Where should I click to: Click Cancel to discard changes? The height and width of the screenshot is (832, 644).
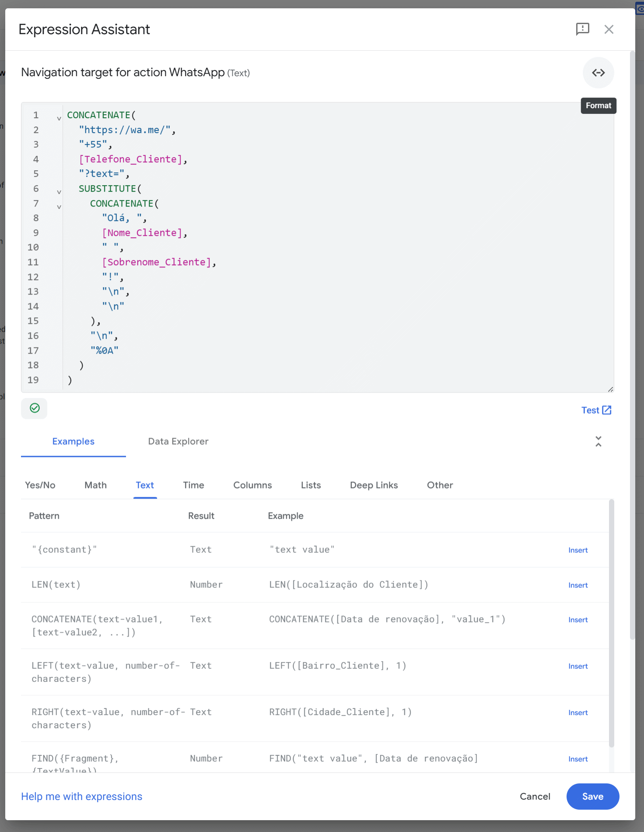pyautogui.click(x=535, y=796)
